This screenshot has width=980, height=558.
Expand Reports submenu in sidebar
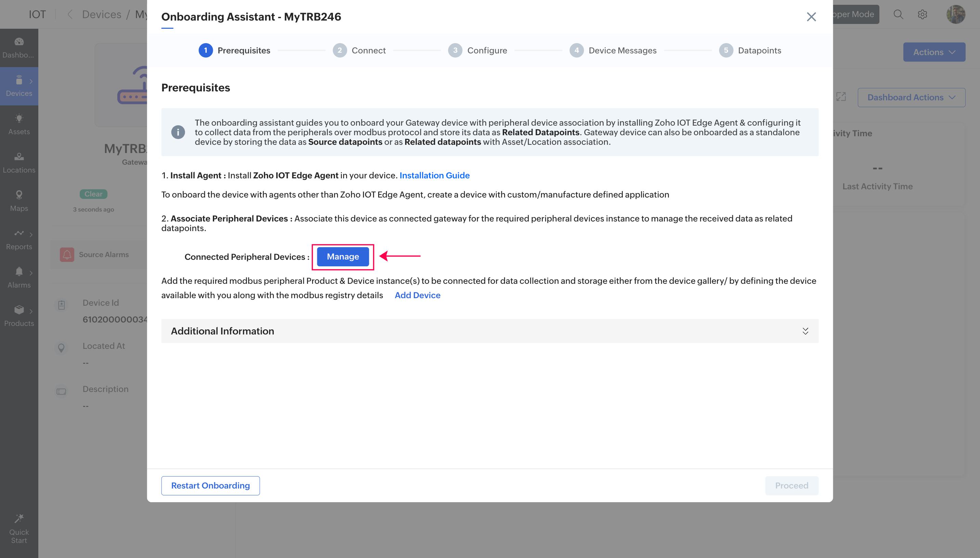[31, 234]
